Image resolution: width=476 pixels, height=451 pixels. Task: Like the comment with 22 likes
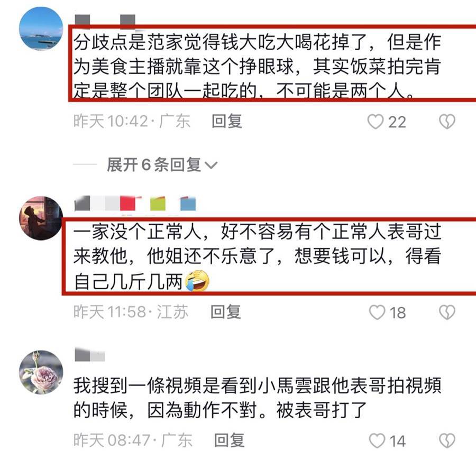coord(375,122)
